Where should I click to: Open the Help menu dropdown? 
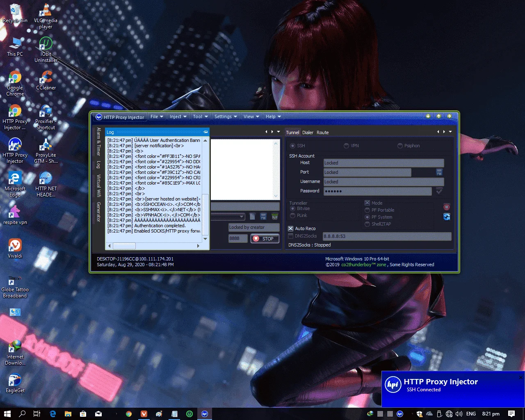(273, 116)
